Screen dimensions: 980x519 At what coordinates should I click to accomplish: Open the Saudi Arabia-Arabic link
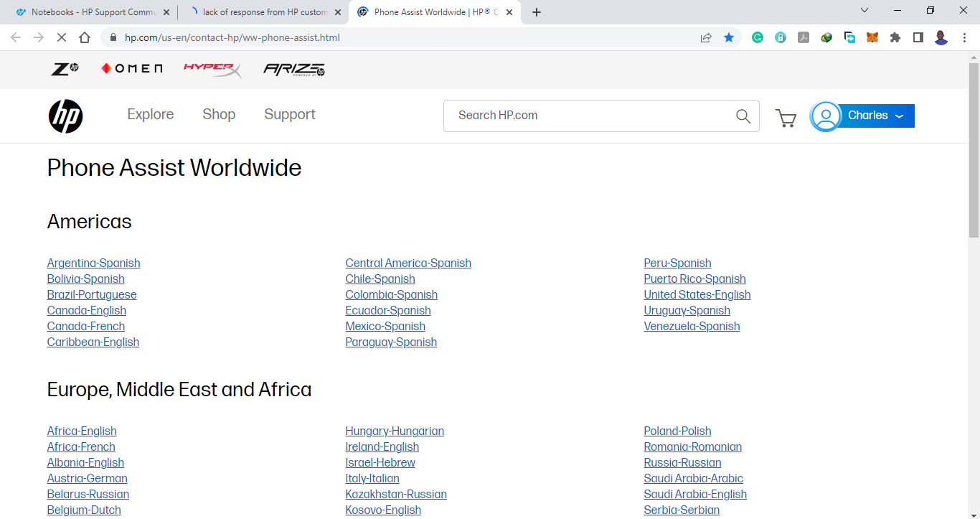tap(694, 479)
